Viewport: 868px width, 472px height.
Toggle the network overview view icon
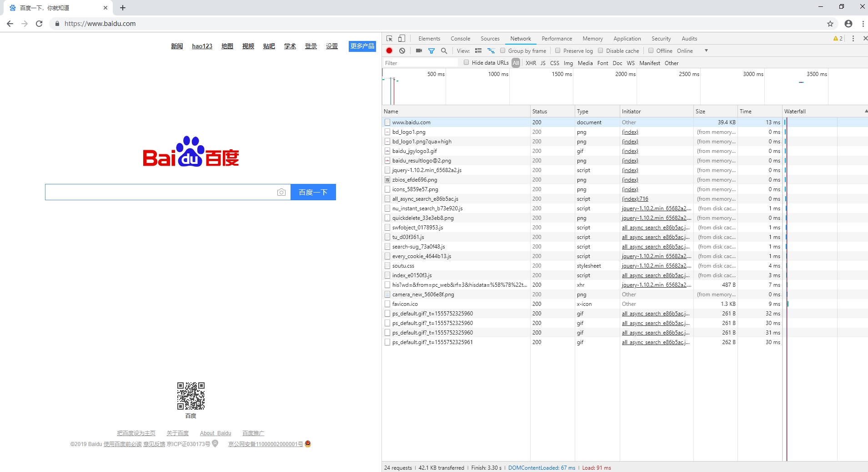click(x=491, y=51)
